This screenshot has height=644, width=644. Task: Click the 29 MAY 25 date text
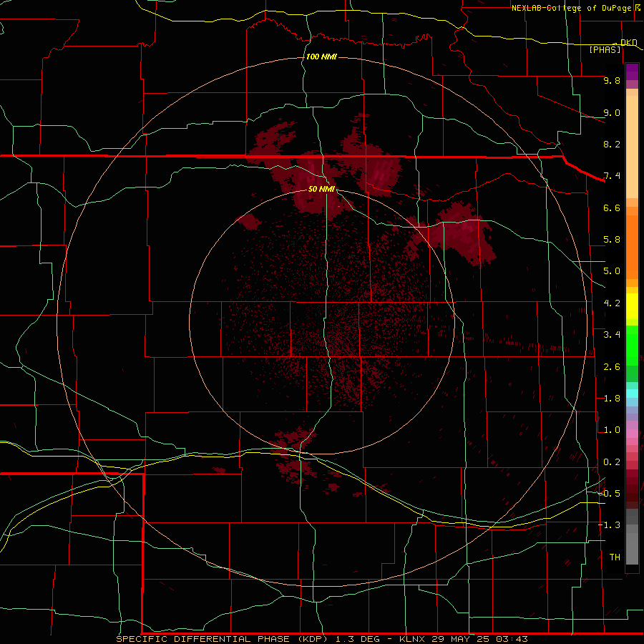tap(462, 639)
